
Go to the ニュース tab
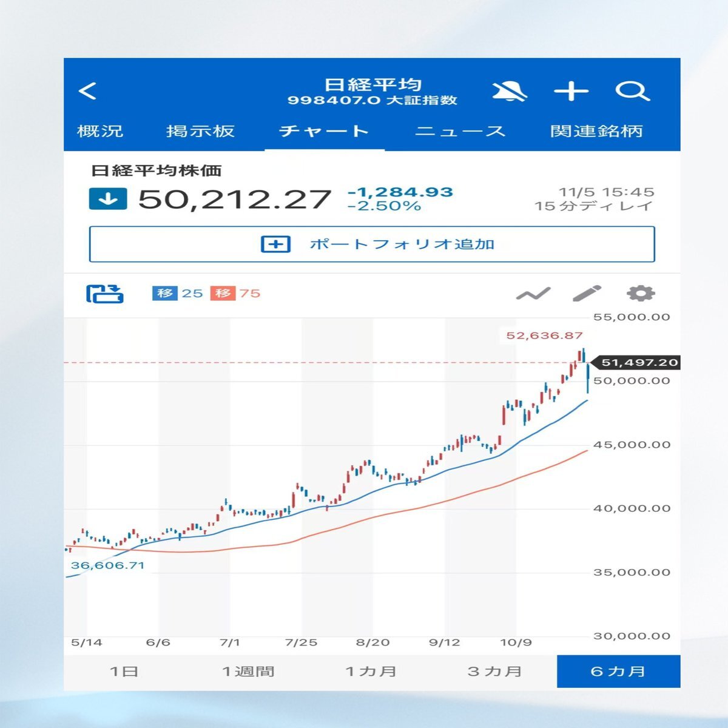tap(460, 131)
